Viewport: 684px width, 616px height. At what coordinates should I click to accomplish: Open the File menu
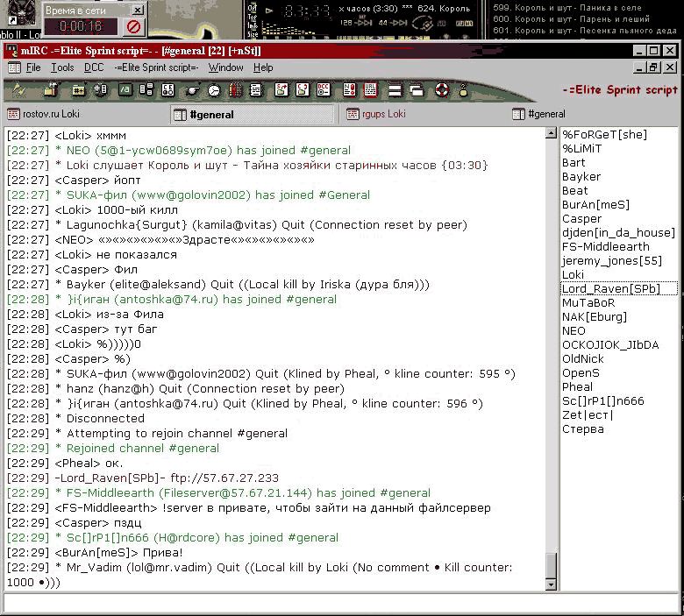point(33,67)
